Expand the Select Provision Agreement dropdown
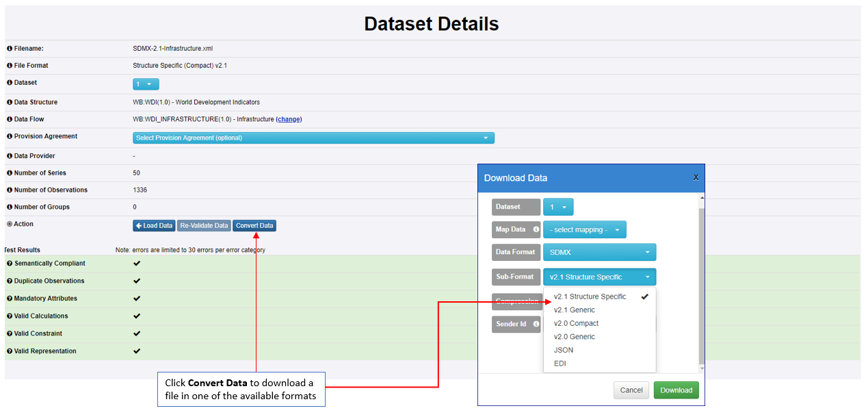This screenshot has width=868, height=417. (313, 138)
